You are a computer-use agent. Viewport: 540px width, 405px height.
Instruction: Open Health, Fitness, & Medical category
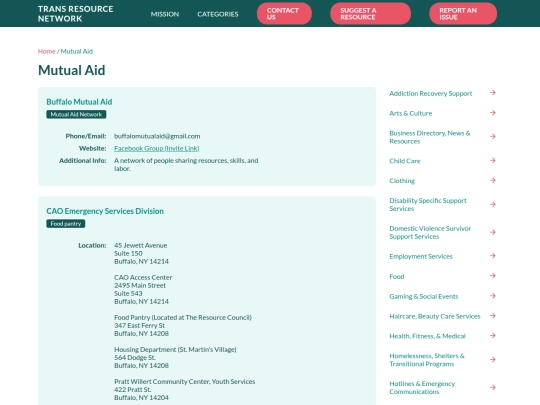tap(427, 336)
